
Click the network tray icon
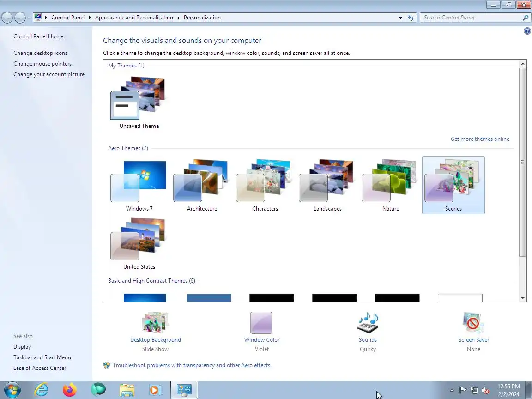click(474, 391)
